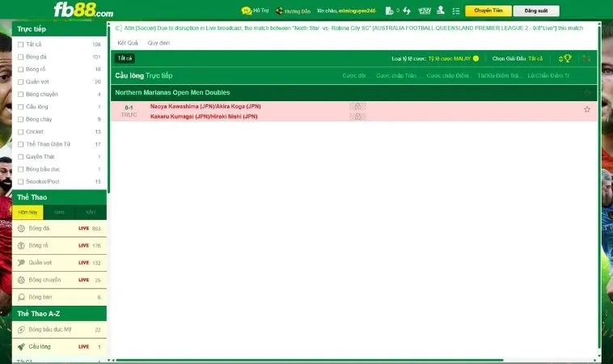Click the Bóng đá soccer ball icon under Thể Thao
The height and width of the screenshot is (364, 613).
(x=21, y=229)
